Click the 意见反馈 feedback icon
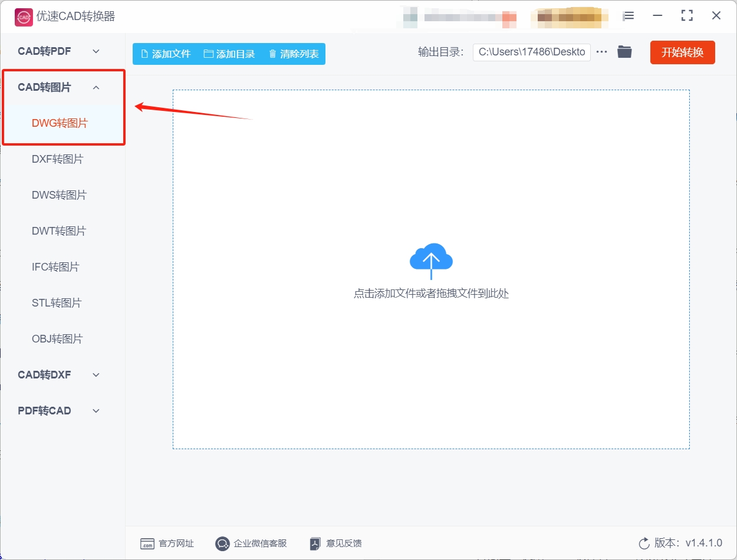The height and width of the screenshot is (560, 737). coord(315,543)
